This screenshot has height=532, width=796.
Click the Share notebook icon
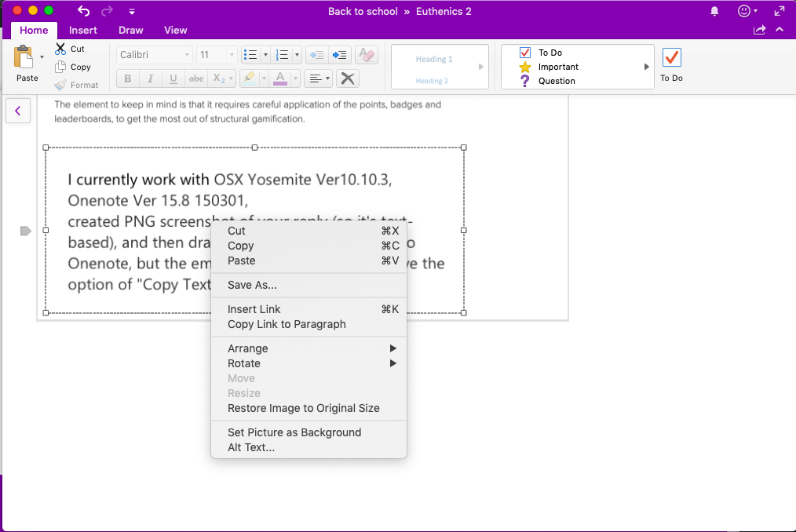click(759, 30)
